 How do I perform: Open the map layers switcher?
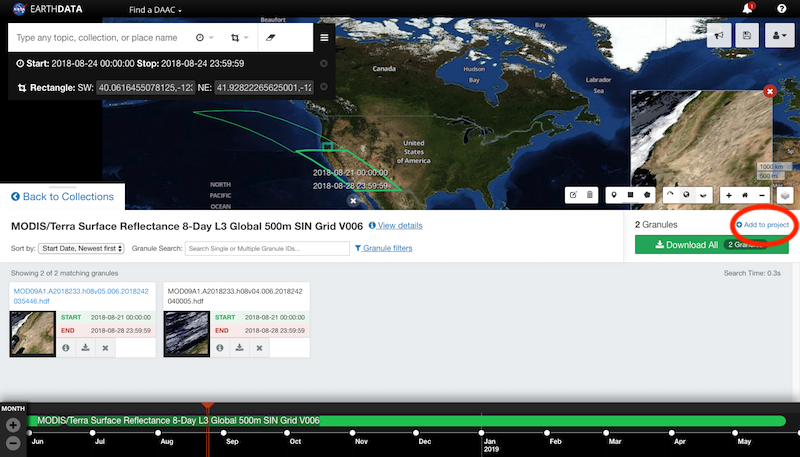coord(785,195)
